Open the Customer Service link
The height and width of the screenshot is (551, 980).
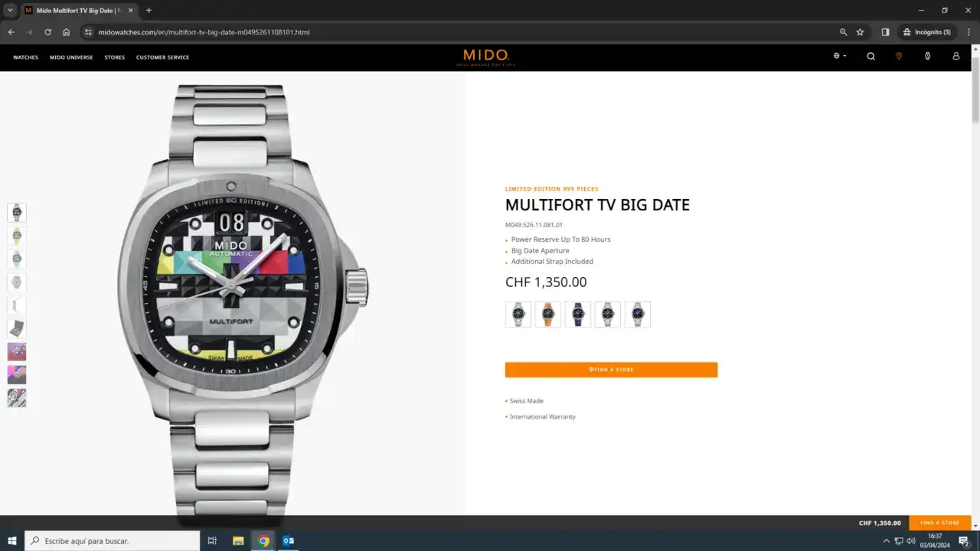(x=162, y=57)
